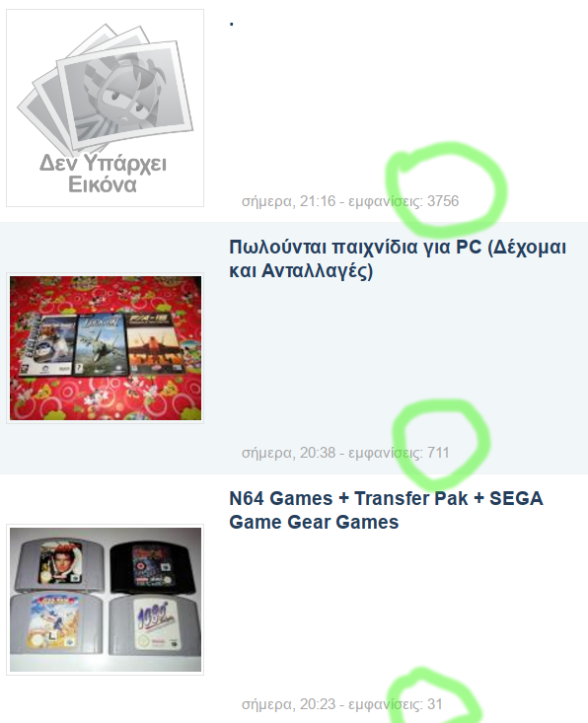The image size is (588, 723).
Task: Click the 1080 Snowboarding cartridge in the photo
Action: pos(155,624)
